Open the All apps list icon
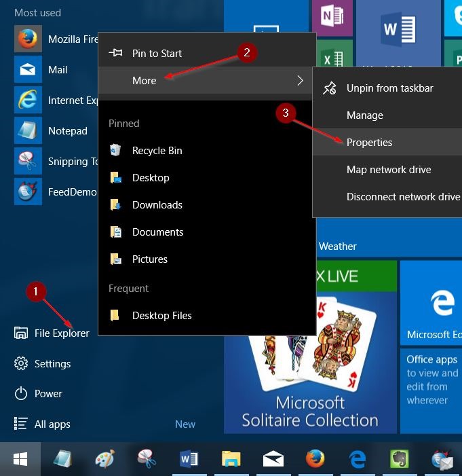The image size is (462, 476). [x=20, y=424]
